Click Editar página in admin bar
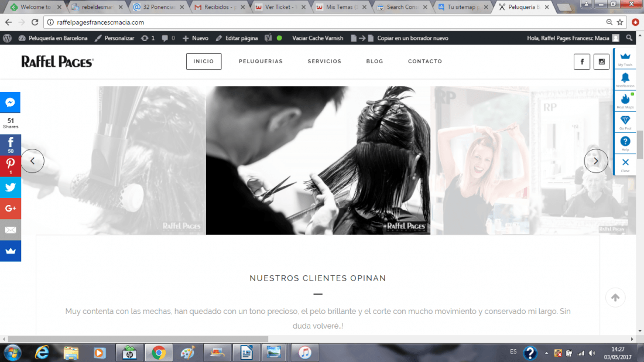Viewport: 644px width, 362px height. [x=237, y=38]
